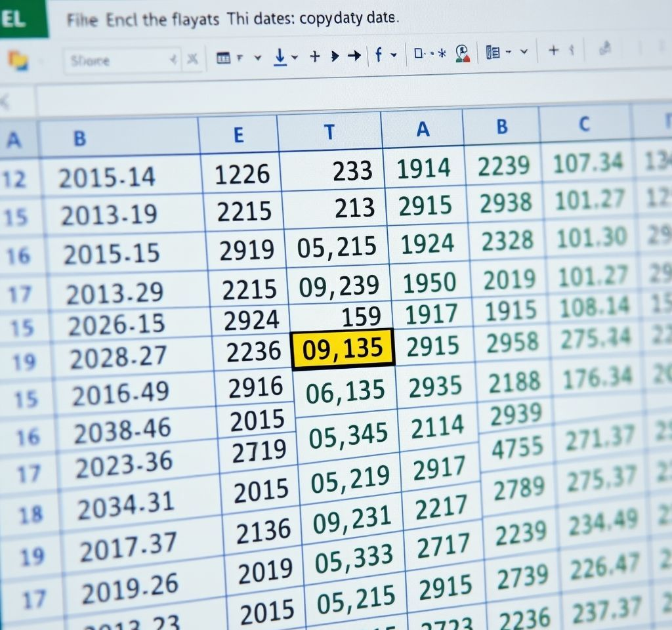Screen dimensions: 672x630
Task: Click the user profile icon in the toolbar
Action: coord(463,54)
